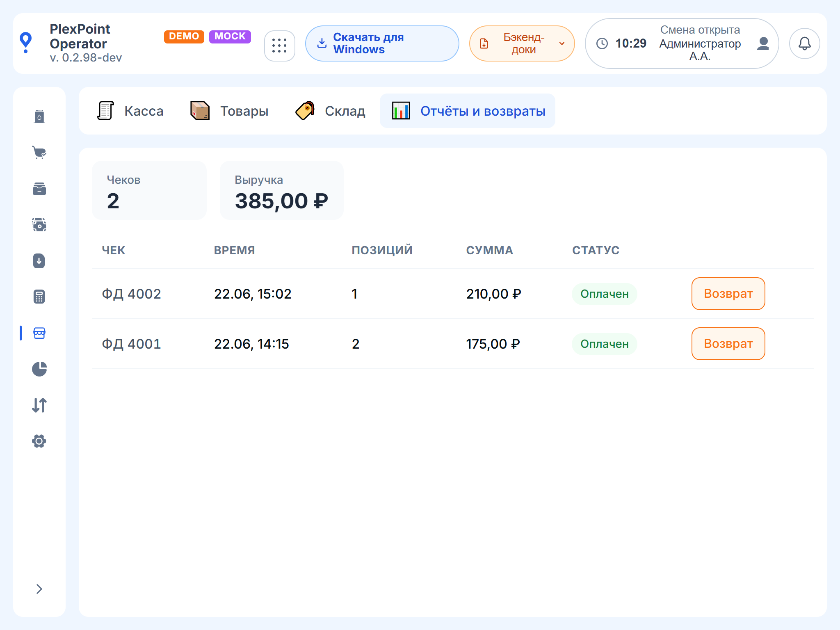Open the apps grid menu
The height and width of the screenshot is (630, 840).
click(x=279, y=46)
